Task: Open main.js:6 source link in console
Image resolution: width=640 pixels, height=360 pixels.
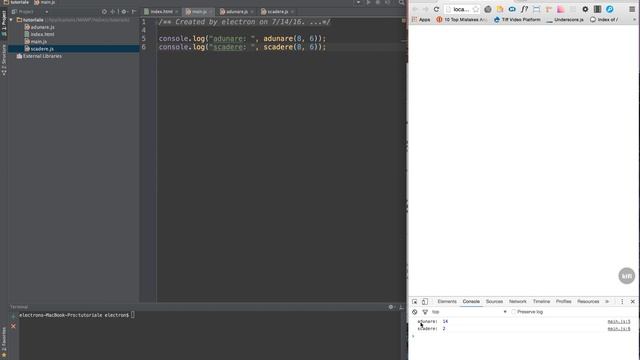Action: [619, 329]
